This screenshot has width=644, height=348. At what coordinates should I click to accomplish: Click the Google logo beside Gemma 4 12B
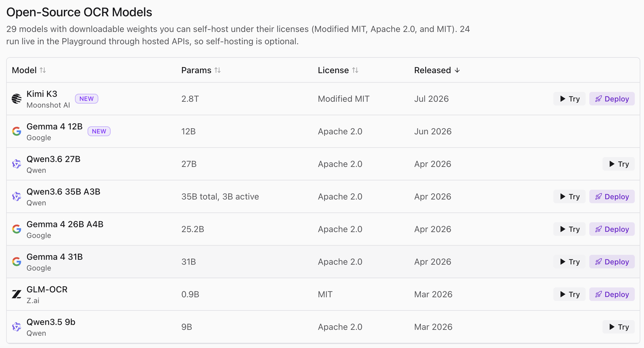[17, 131]
